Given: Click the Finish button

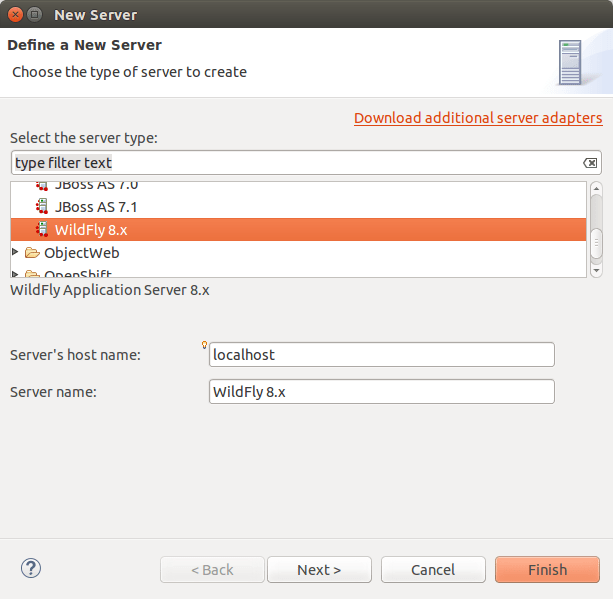Looking at the screenshot, I should 547,570.
